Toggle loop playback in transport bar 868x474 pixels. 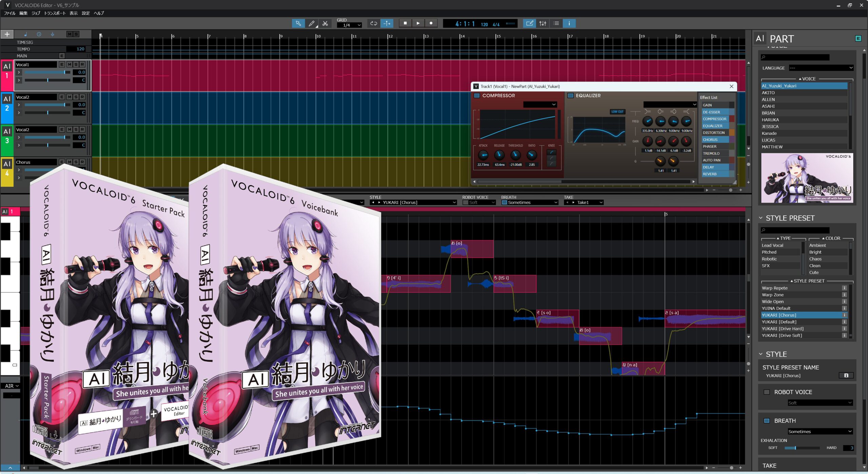[374, 23]
